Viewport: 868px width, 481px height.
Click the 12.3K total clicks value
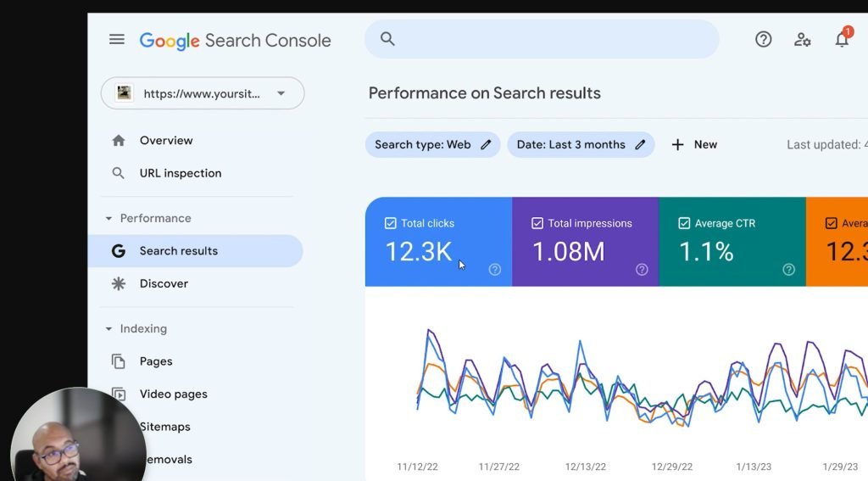pos(419,252)
